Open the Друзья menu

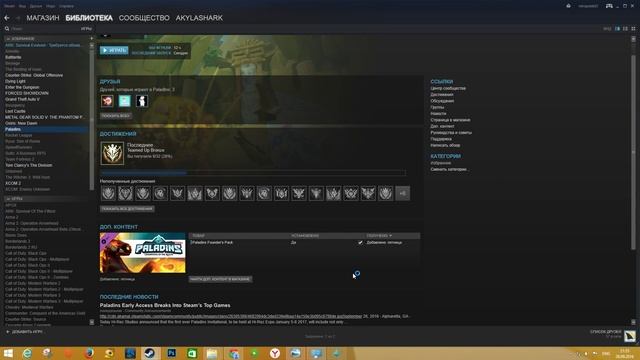click(x=36, y=6)
